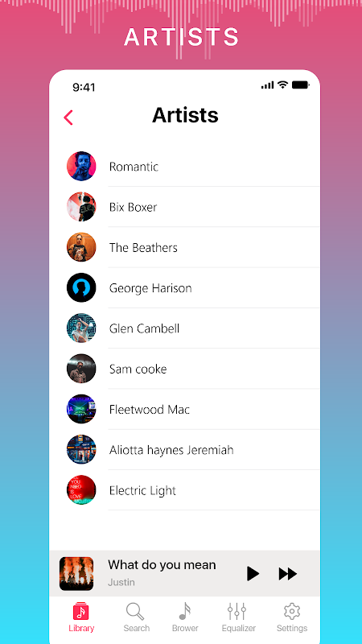362x644 pixels.
Task: Open the Electric Light artist entry
Action: [x=193, y=490]
